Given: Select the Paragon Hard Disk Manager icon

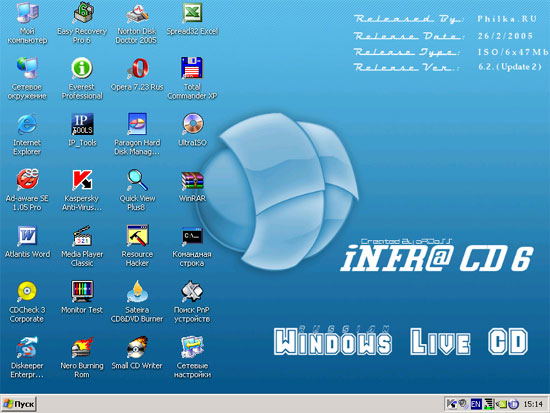Looking at the screenshot, I should pos(137,124).
